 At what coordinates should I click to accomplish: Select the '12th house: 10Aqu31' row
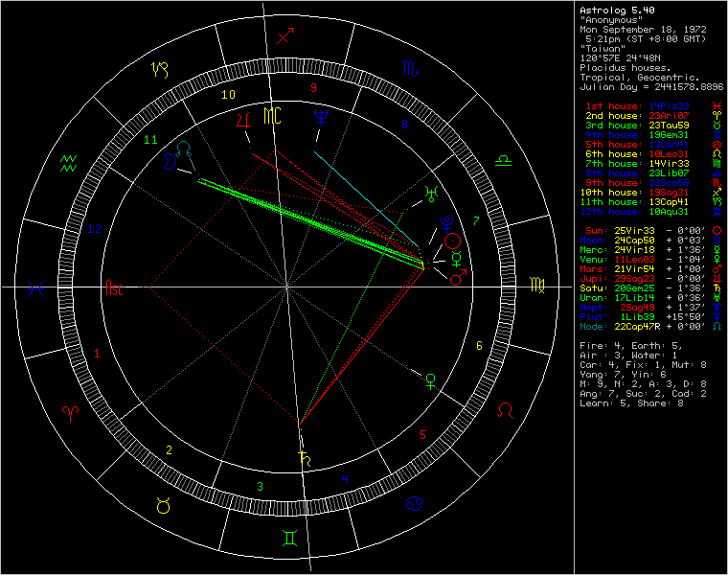click(651, 212)
